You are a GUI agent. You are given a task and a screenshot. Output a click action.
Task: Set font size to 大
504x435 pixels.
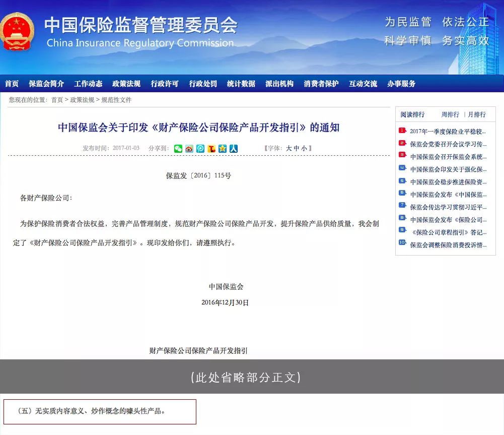(x=289, y=148)
